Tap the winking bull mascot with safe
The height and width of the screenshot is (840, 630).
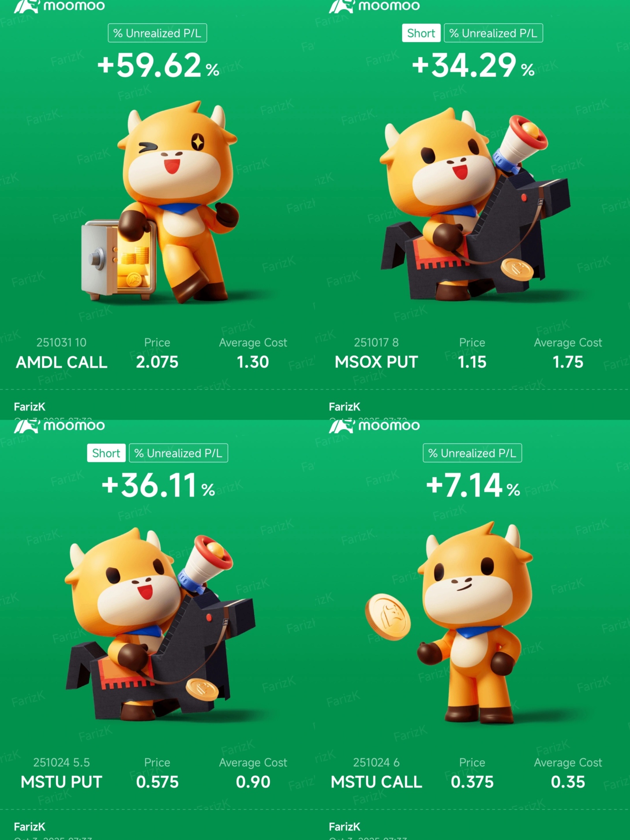pyautogui.click(x=159, y=202)
